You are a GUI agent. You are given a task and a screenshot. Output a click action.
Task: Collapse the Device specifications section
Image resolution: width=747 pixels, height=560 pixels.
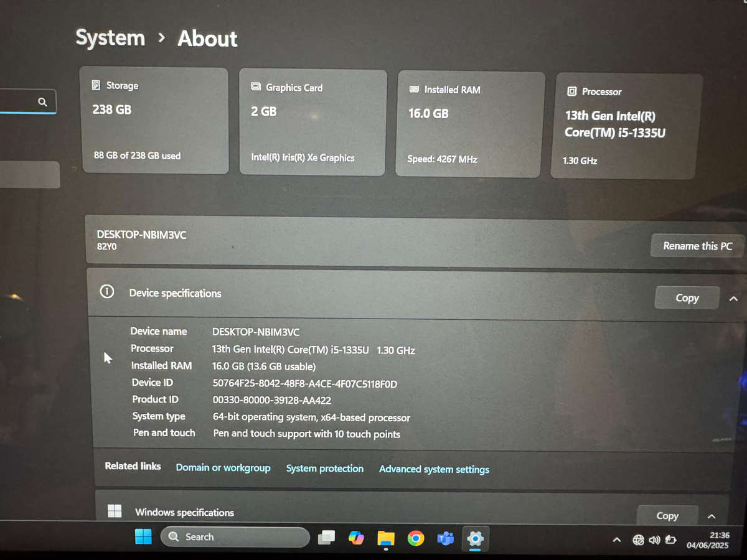click(733, 299)
